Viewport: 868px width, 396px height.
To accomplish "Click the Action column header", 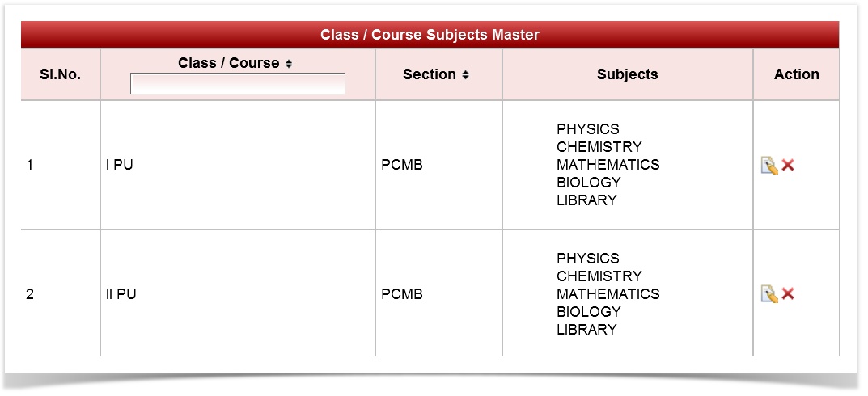I will pyautogui.click(x=796, y=74).
